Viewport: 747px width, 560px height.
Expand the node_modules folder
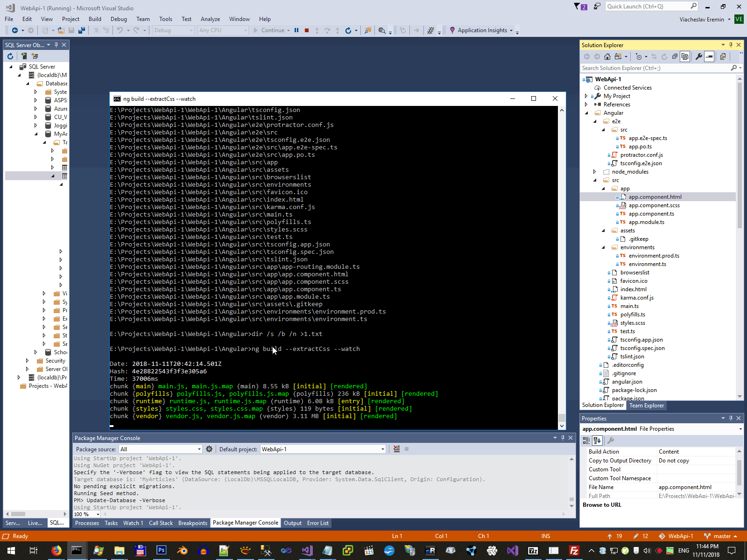coord(595,172)
